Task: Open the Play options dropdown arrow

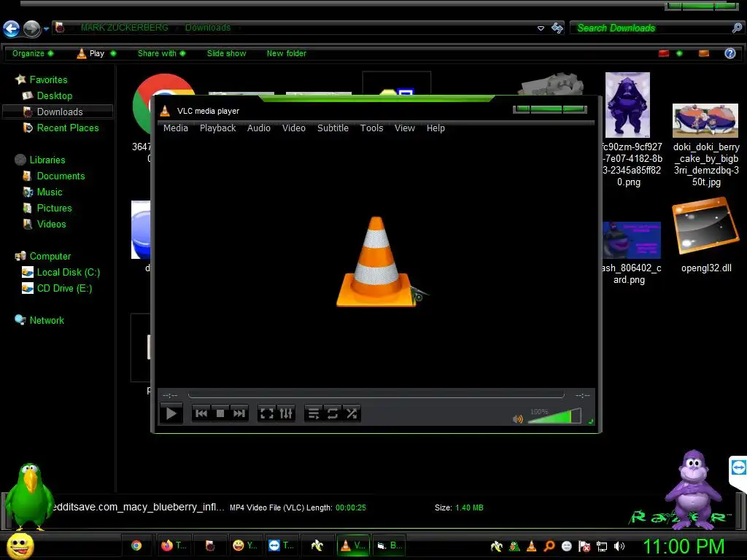Action: click(113, 53)
